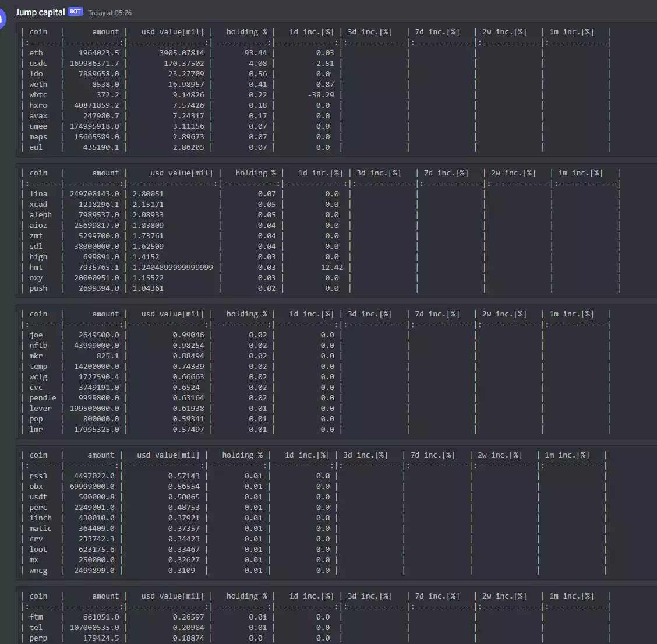Select the pendle coin name
Image resolution: width=657 pixels, height=644 pixels.
[43, 398]
